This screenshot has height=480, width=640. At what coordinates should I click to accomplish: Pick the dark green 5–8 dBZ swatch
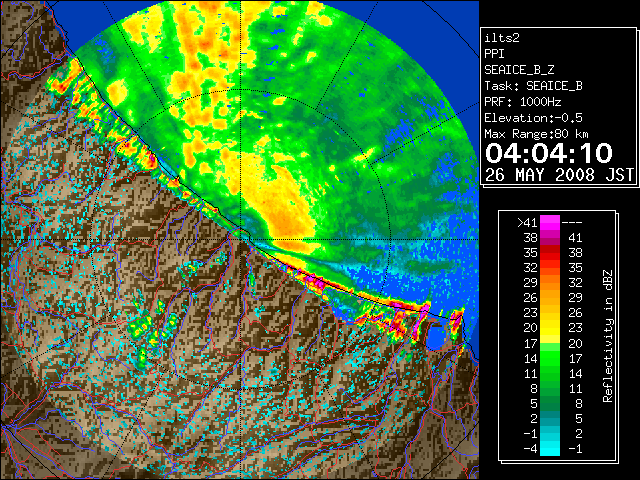550,403
